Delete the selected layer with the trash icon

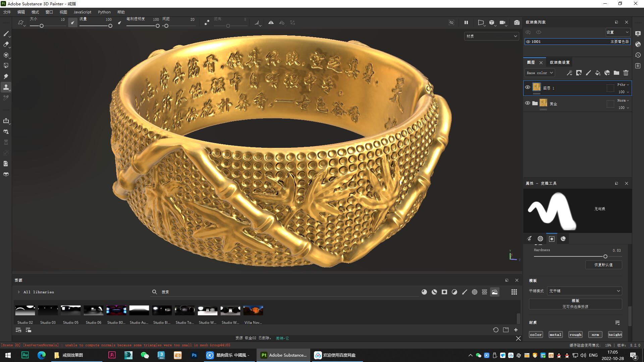tap(626, 73)
